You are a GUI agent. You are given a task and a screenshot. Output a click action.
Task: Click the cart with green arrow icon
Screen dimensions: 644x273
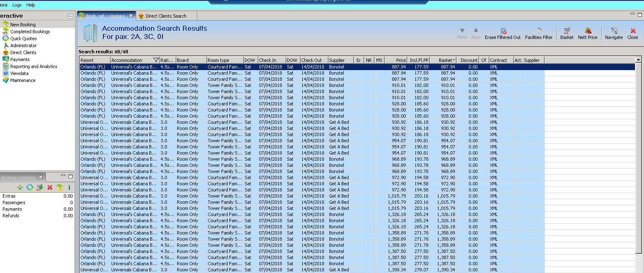(x=40, y=187)
